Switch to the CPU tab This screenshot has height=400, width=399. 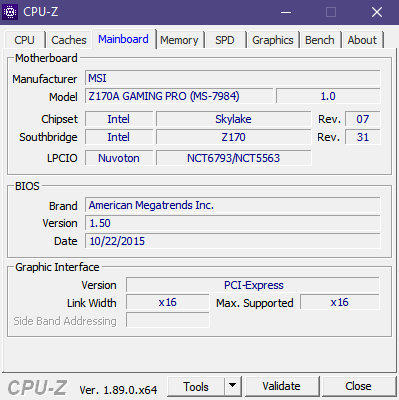pos(24,40)
